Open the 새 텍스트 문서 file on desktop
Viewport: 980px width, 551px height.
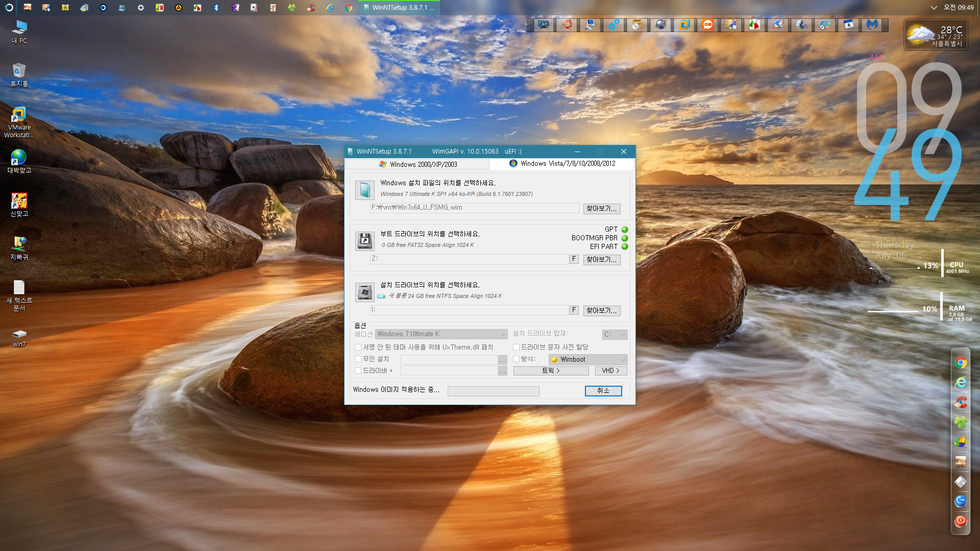(19, 295)
